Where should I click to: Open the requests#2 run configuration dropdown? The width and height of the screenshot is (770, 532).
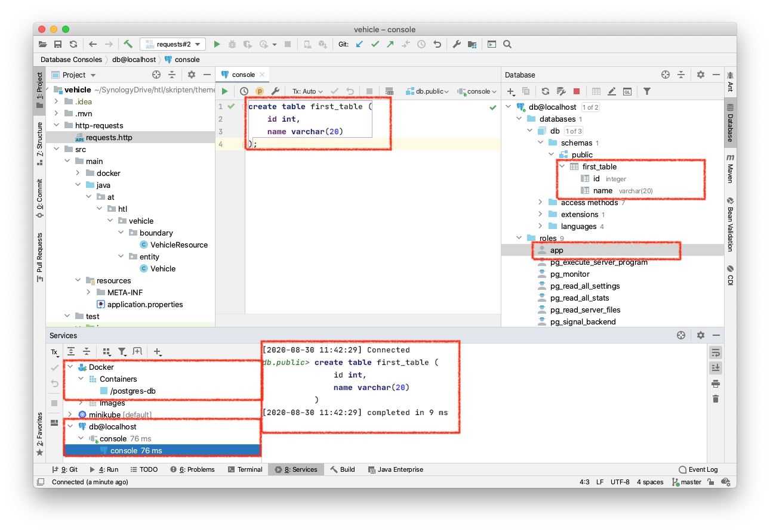tap(173, 44)
